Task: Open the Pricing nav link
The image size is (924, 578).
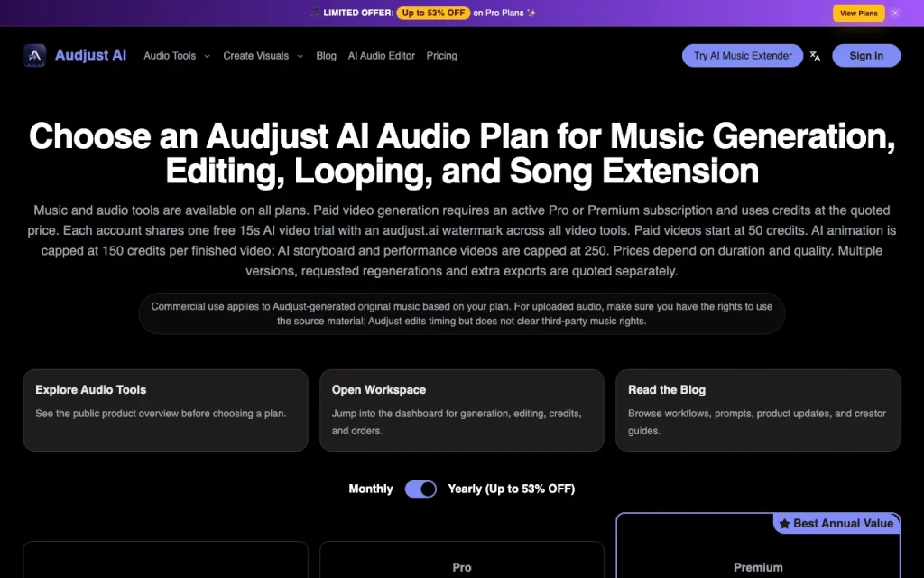Action: (x=441, y=55)
